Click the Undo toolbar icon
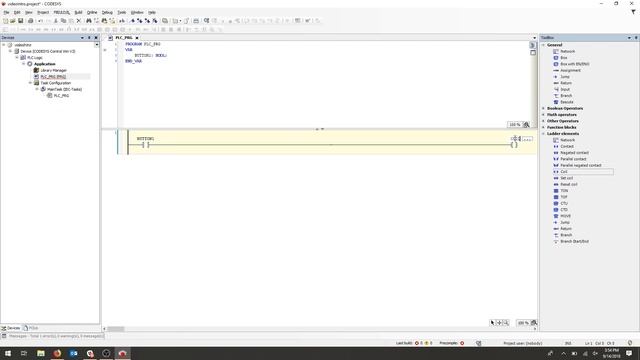Image resolution: width=640 pixels, height=360 pixels. pyautogui.click(x=40, y=21)
